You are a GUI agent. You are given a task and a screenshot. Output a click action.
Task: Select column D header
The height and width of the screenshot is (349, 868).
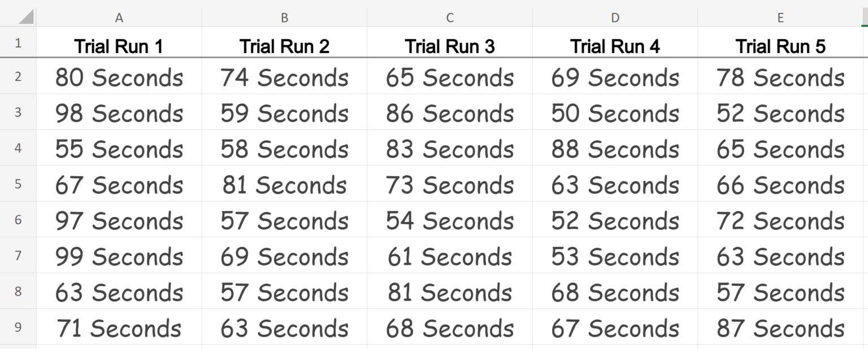coord(615,17)
